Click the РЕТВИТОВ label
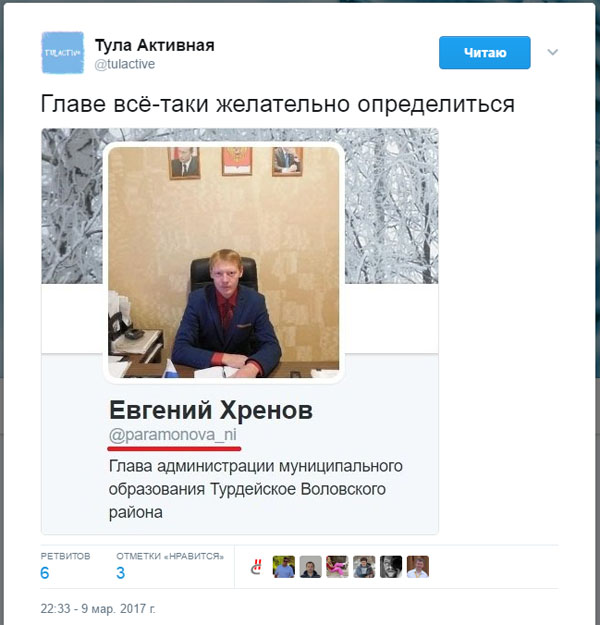 point(65,556)
